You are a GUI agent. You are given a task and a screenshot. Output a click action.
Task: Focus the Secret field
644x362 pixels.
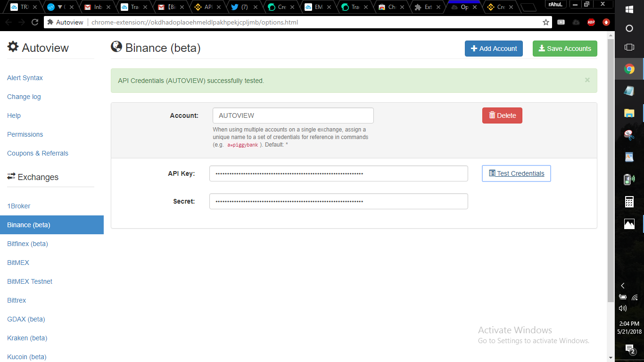pyautogui.click(x=339, y=201)
